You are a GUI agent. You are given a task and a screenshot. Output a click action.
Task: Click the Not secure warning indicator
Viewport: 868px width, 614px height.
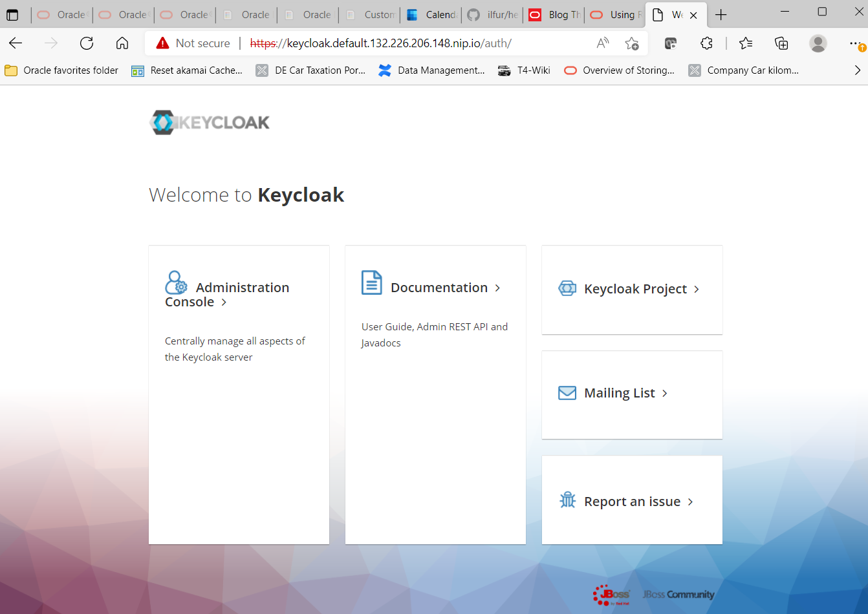point(193,43)
